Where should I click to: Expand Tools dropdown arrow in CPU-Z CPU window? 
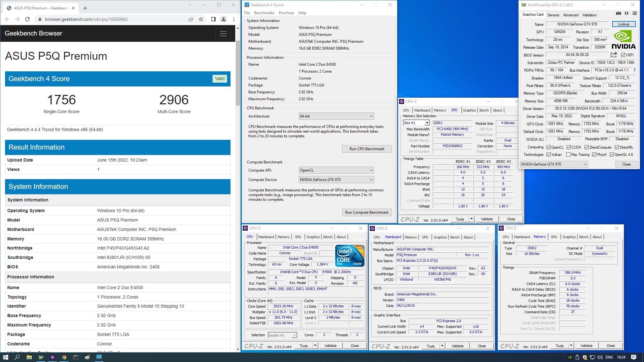pyautogui.click(x=315, y=346)
